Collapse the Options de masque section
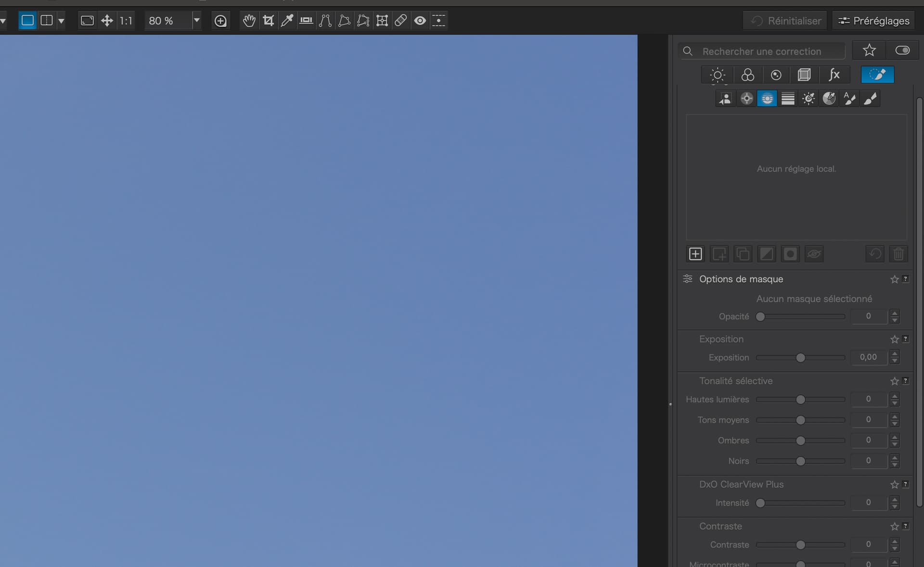 point(741,279)
